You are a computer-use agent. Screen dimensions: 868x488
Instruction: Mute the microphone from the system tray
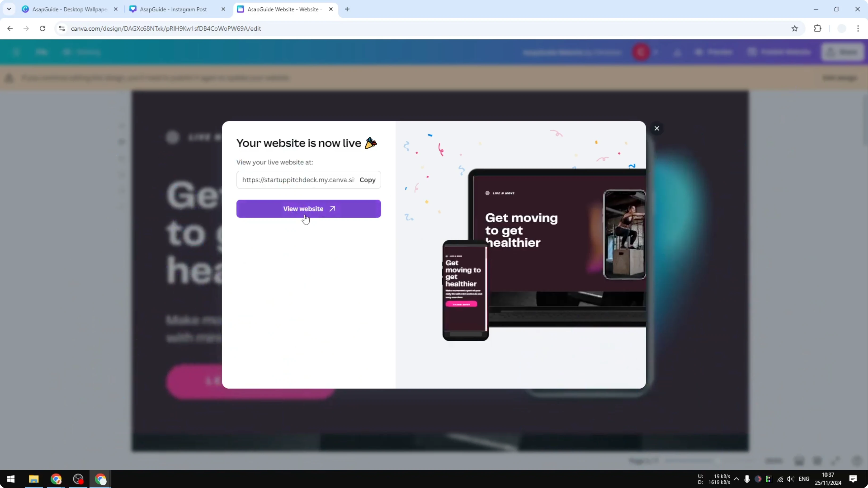(747, 479)
